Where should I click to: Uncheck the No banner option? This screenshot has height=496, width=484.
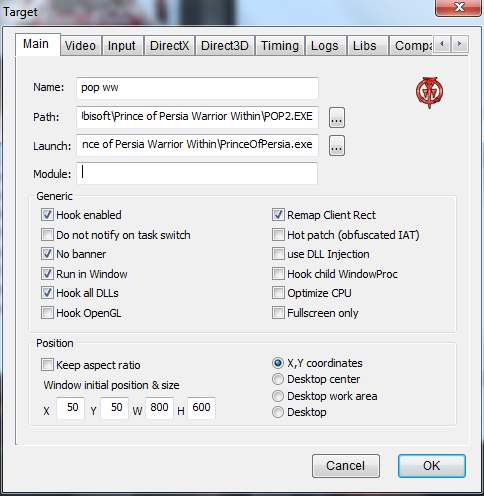pos(47,254)
